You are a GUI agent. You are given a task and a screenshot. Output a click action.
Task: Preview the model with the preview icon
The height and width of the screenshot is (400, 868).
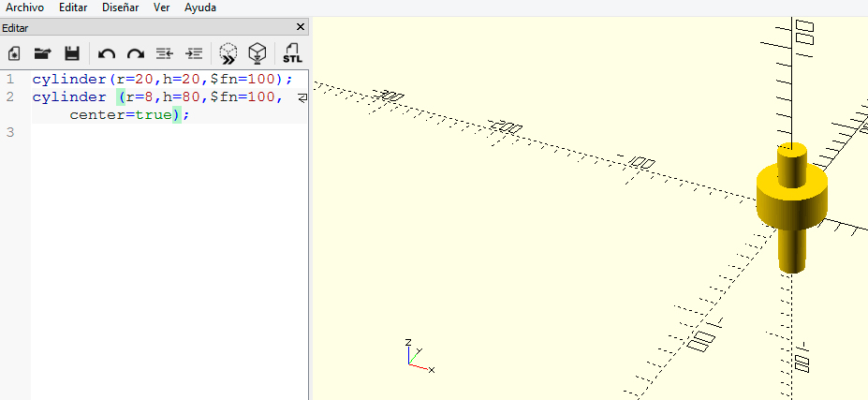[228, 53]
